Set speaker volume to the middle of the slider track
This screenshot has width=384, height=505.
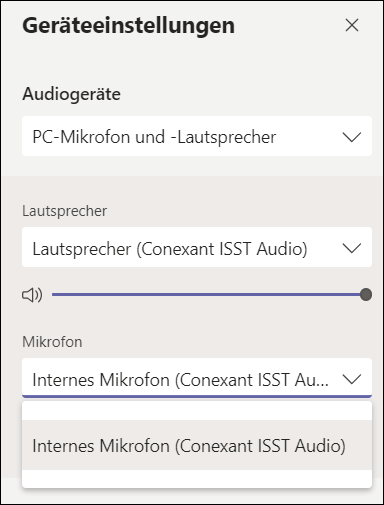209,295
